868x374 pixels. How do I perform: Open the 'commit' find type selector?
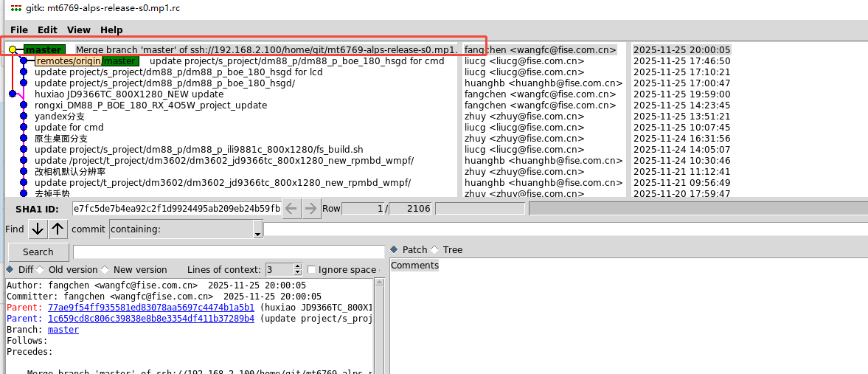click(88, 229)
